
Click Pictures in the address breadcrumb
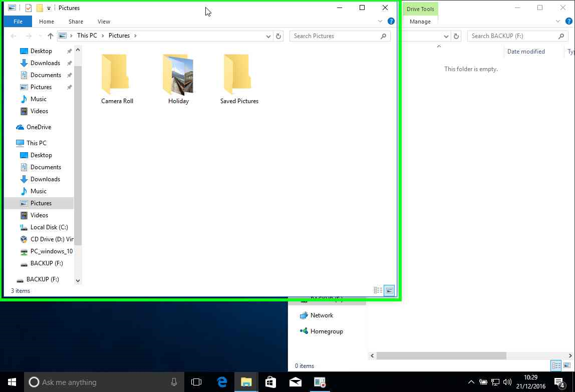119,36
